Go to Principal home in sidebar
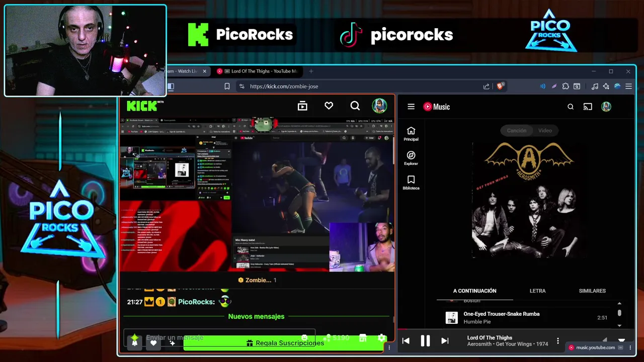 [411, 134]
